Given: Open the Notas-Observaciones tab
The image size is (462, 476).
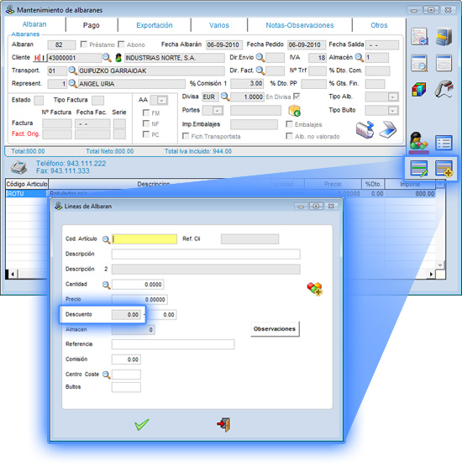Looking at the screenshot, I should click(x=300, y=25).
